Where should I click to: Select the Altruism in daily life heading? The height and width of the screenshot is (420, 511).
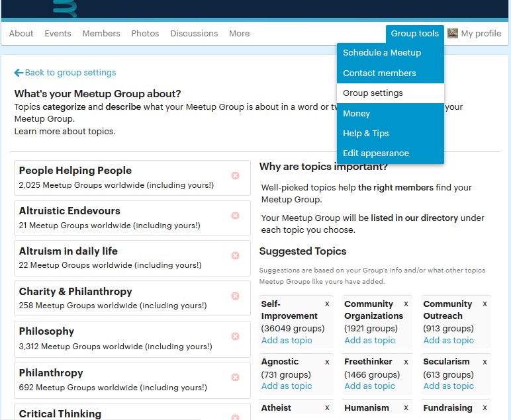coord(68,251)
